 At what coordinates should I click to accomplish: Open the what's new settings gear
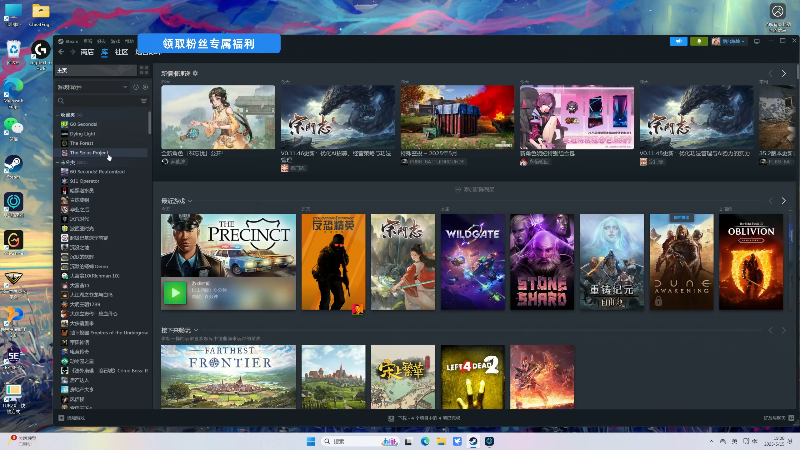pyautogui.click(x=195, y=73)
